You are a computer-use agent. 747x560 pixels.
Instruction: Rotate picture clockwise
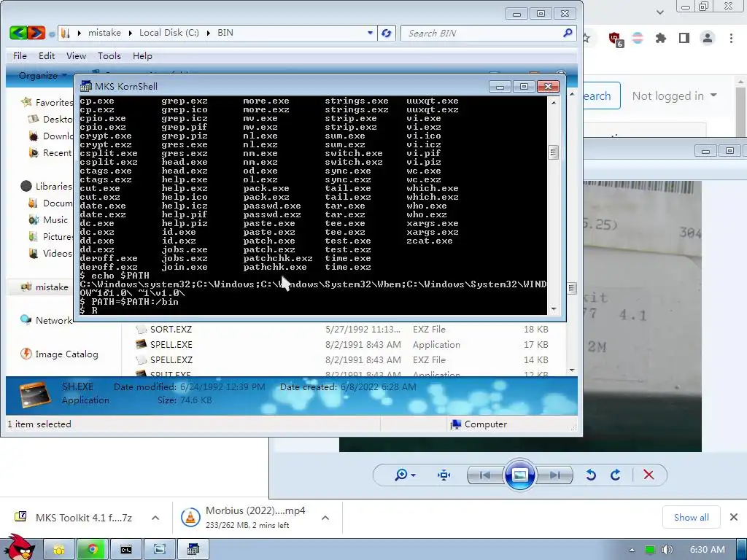pos(616,475)
